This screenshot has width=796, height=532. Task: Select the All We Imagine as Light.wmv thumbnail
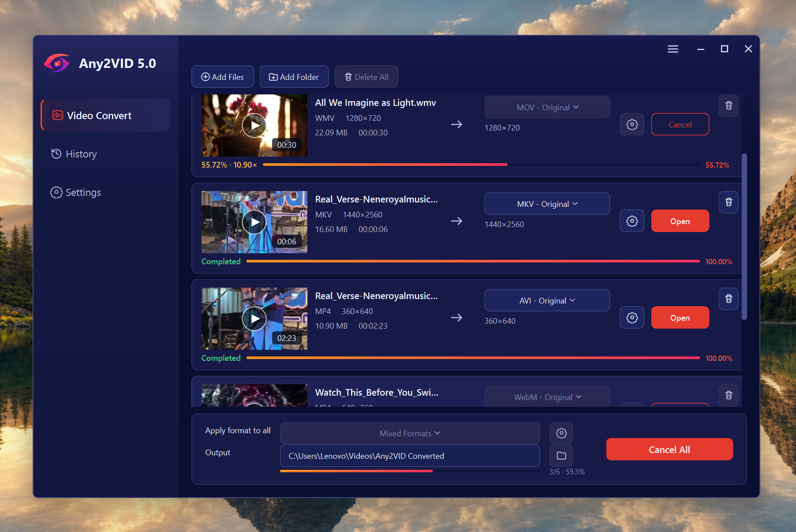254,125
